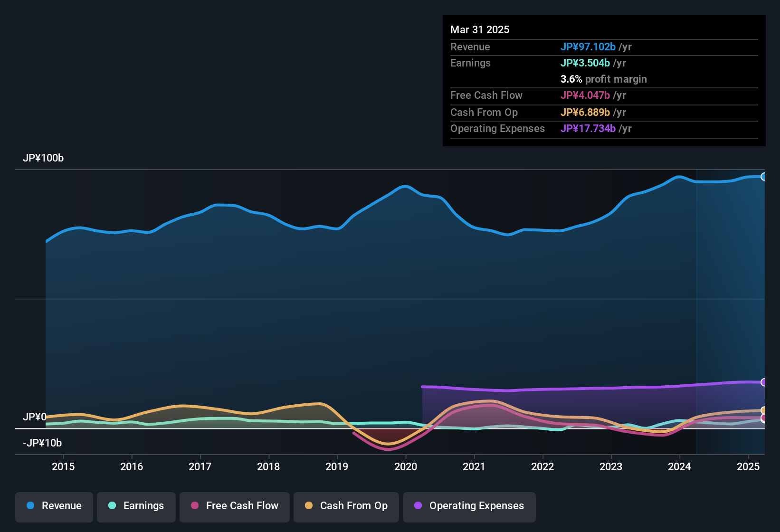Click the Revenue line endpoint marker
The width and height of the screenshot is (780, 532).
pos(764,177)
